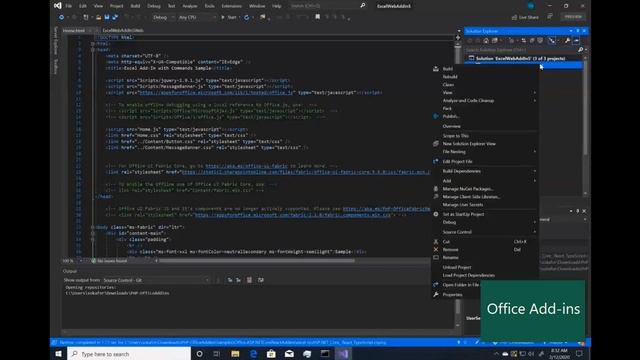Screen dimensions: 640x360
Task: Open the Office UI Fabric aka.ms link
Action: pos(247,166)
